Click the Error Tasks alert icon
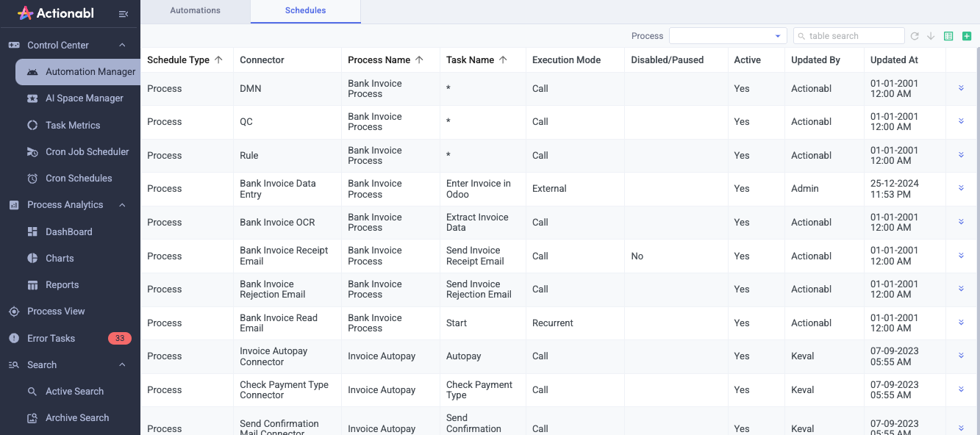 point(14,338)
